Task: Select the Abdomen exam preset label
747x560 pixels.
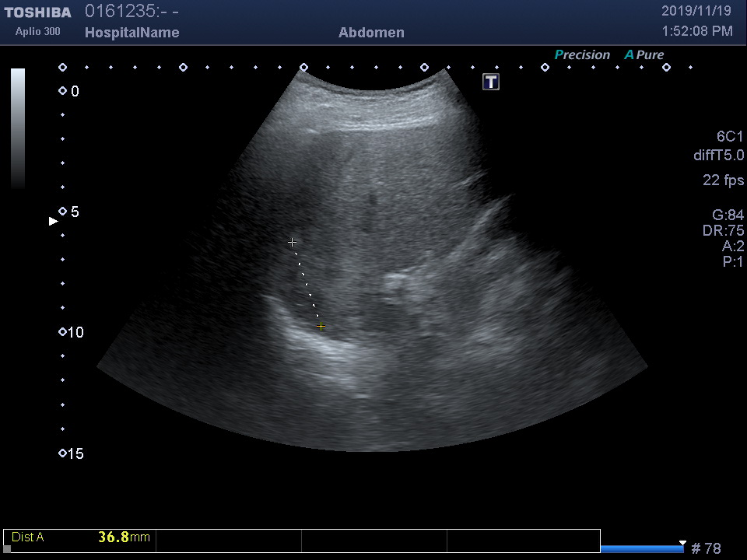Action: tap(371, 33)
